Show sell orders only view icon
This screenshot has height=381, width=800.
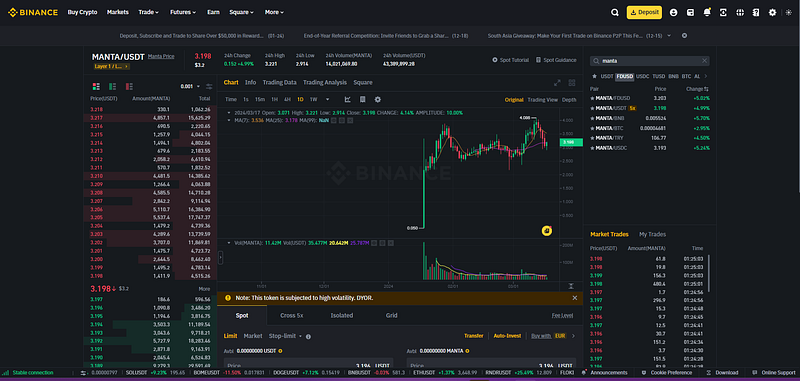click(x=129, y=86)
